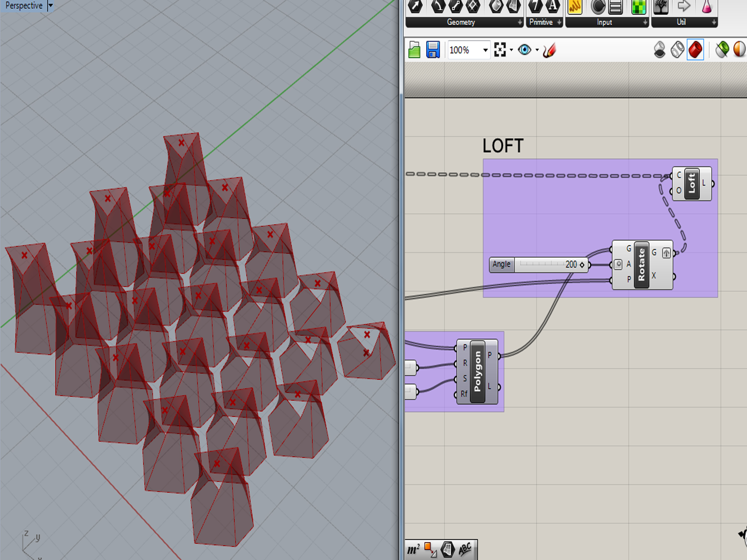Expand the Primitive panel dropdown
This screenshot has height=560, width=747.
tap(559, 23)
